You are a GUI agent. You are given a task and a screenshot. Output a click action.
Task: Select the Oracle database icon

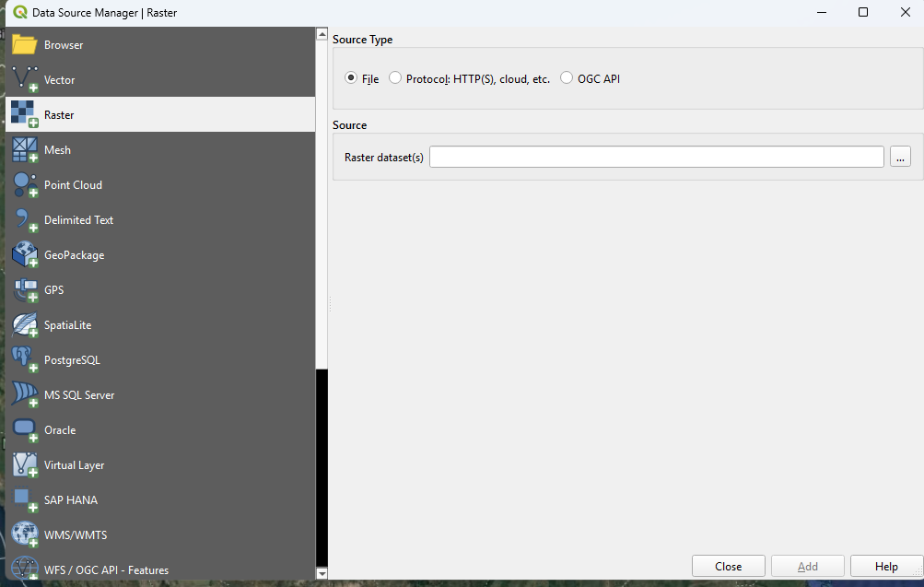(24, 429)
